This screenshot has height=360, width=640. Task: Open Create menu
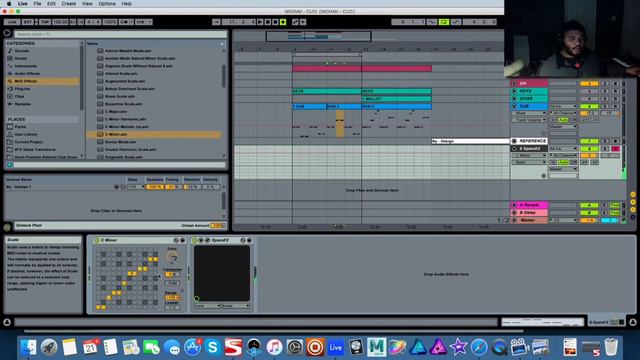click(x=69, y=4)
